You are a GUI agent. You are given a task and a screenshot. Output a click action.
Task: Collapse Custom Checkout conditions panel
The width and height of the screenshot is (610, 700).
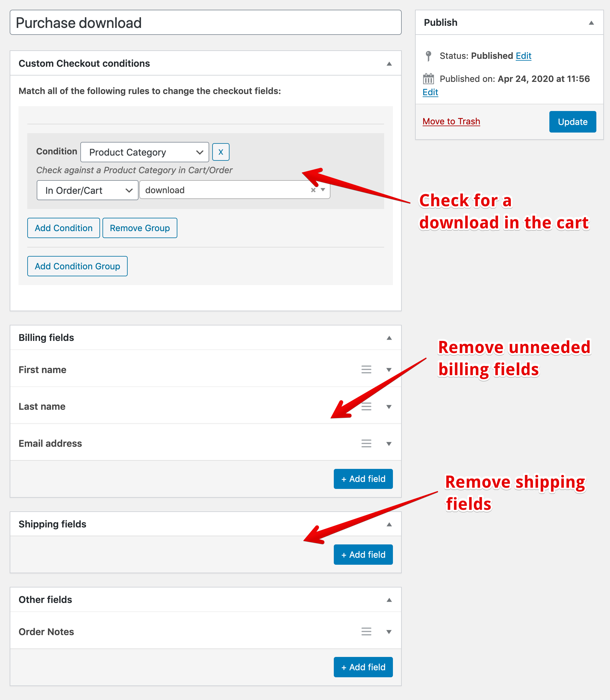pos(389,64)
